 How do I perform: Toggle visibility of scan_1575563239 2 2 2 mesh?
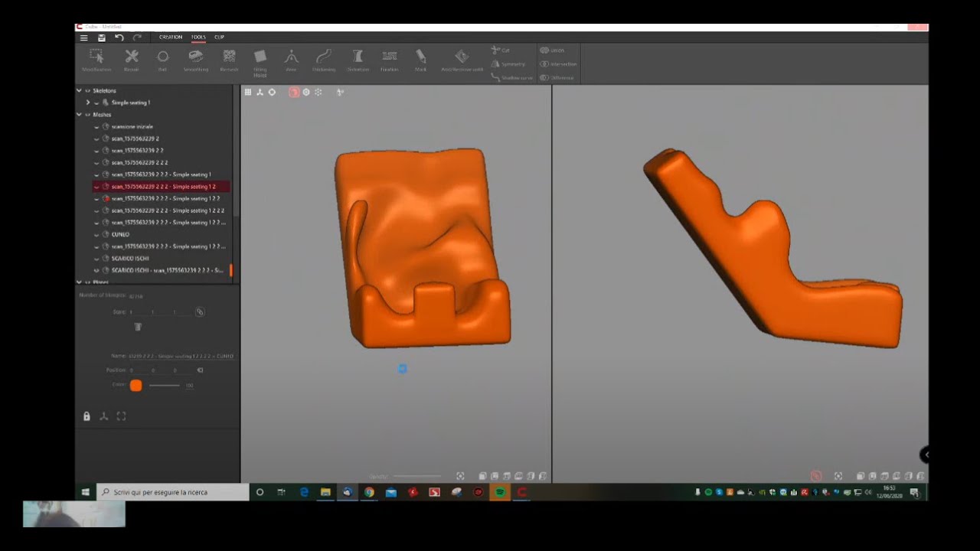[x=96, y=162]
